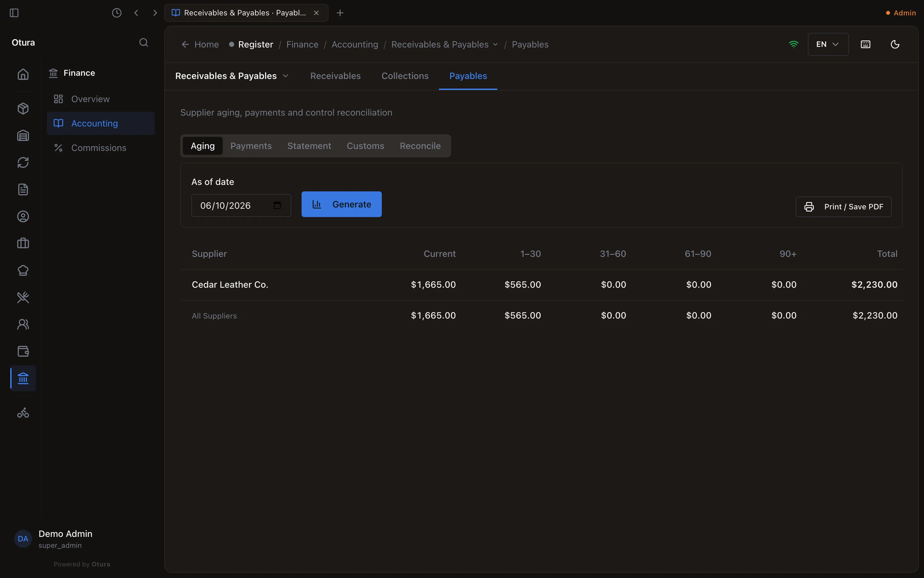
Task: Select the Reconcile sub-tab
Action: tap(420, 146)
